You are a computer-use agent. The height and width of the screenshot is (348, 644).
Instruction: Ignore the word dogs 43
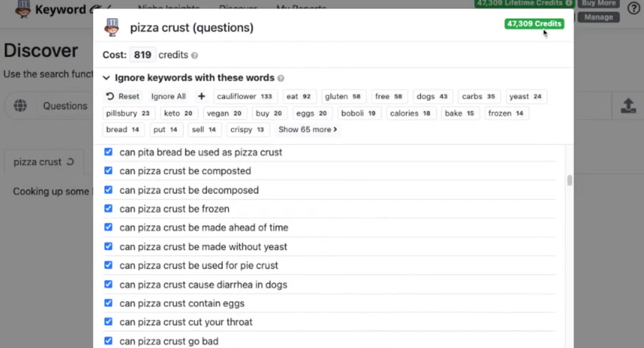(432, 96)
